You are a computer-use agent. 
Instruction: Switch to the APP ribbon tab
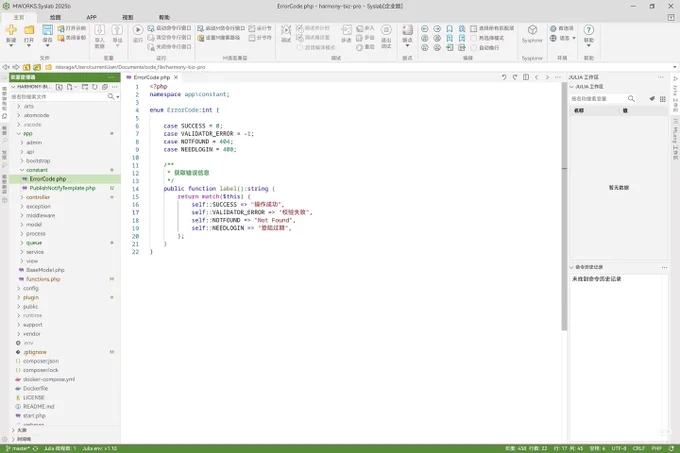point(92,17)
